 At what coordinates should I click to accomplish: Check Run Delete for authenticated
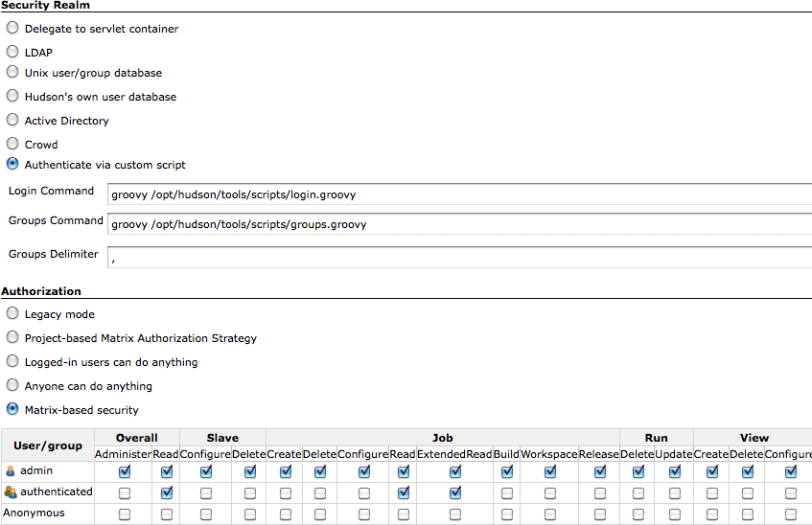click(x=638, y=493)
